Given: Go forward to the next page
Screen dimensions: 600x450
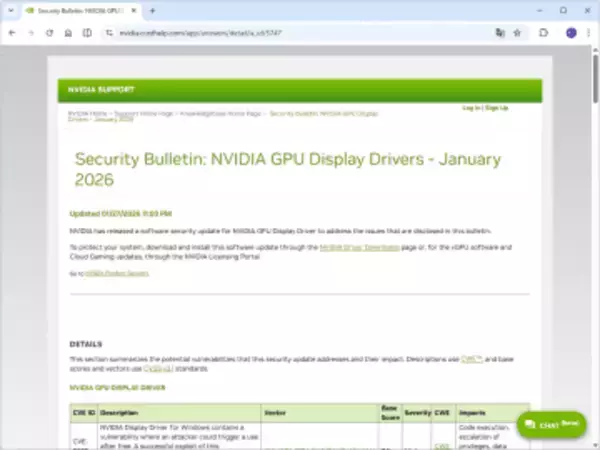Looking at the screenshot, I should click(x=31, y=33).
